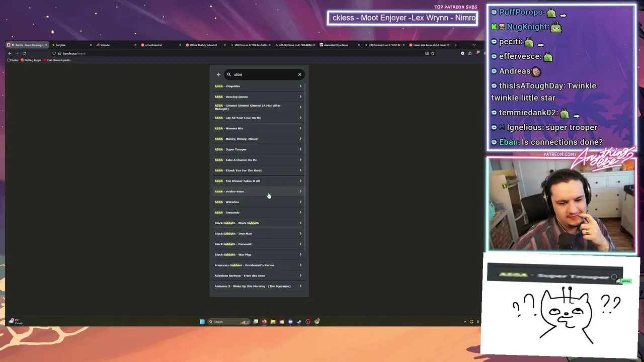Image resolution: width=644 pixels, height=362 pixels.
Task: Choose ABBA - Gimme! Gimme! Gimme! result
Action: point(258,107)
